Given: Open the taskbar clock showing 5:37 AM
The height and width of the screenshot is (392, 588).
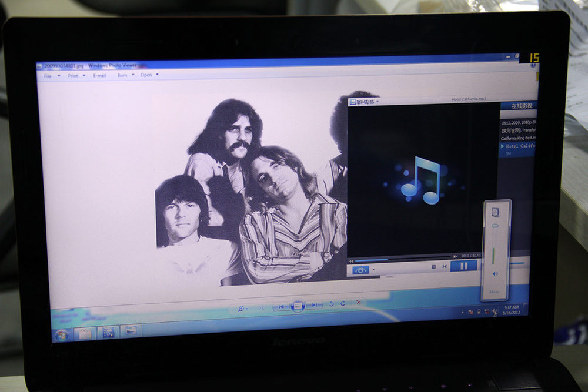Looking at the screenshot, I should 512,310.
